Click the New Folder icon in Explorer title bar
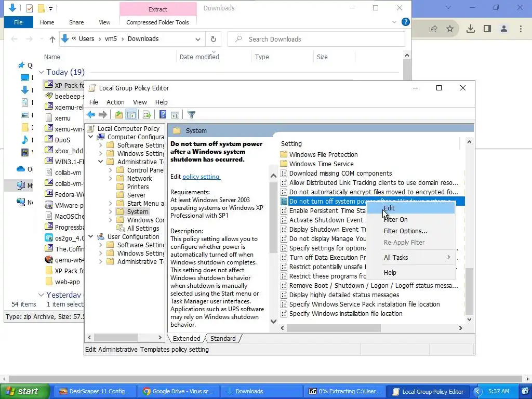This screenshot has height=399, width=532. [x=41, y=8]
